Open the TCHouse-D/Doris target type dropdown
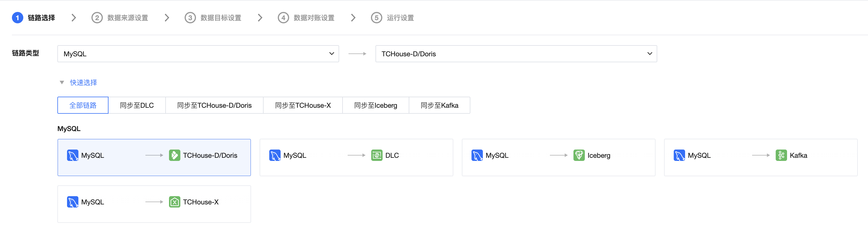The height and width of the screenshot is (228, 868). pyautogui.click(x=516, y=54)
